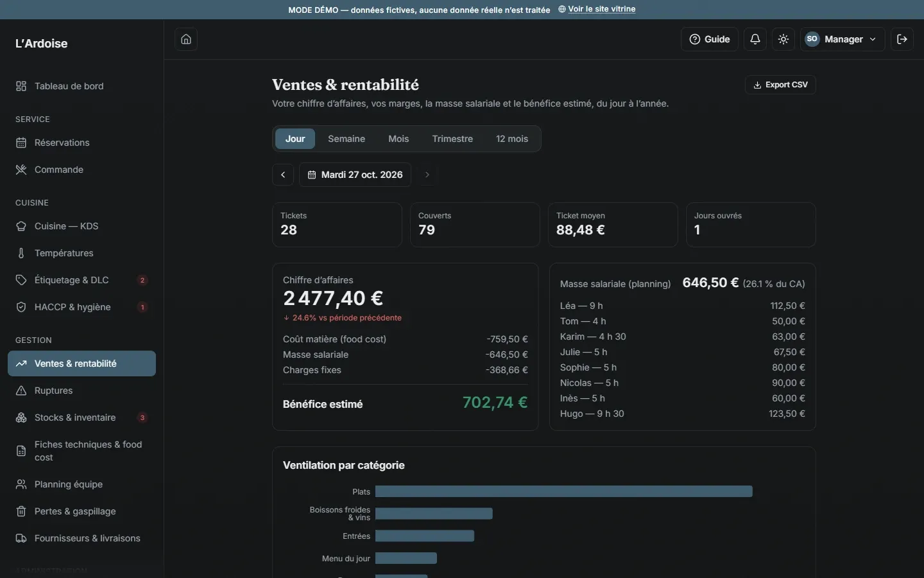Click the 'Hugo — 9 h 30' payroll row
Screen dimensions: 924x578
(x=683, y=414)
